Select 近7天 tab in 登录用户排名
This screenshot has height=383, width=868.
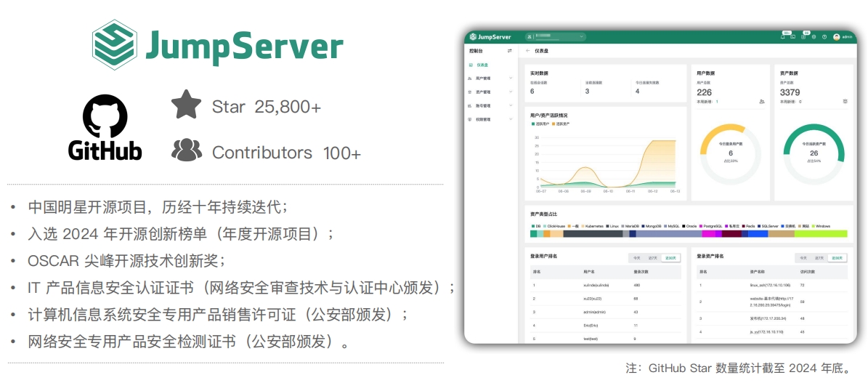652,258
